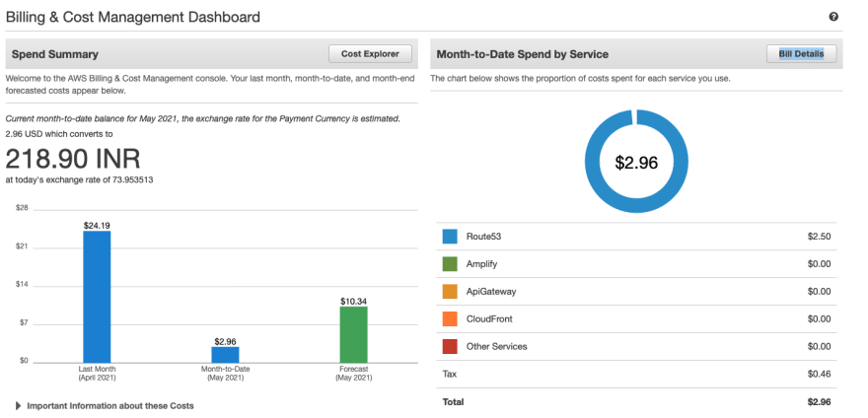The image size is (868, 418).
Task: Click the Other Services red swatch
Action: click(450, 347)
